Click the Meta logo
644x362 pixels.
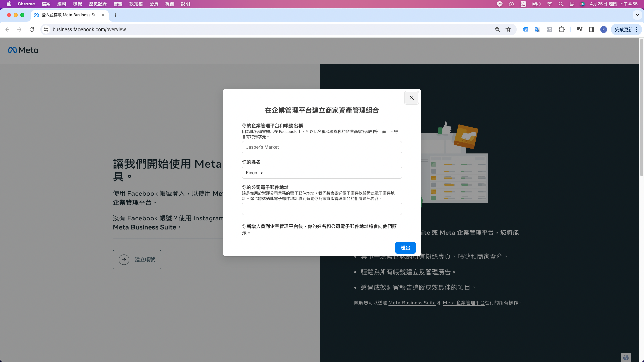[x=23, y=50]
